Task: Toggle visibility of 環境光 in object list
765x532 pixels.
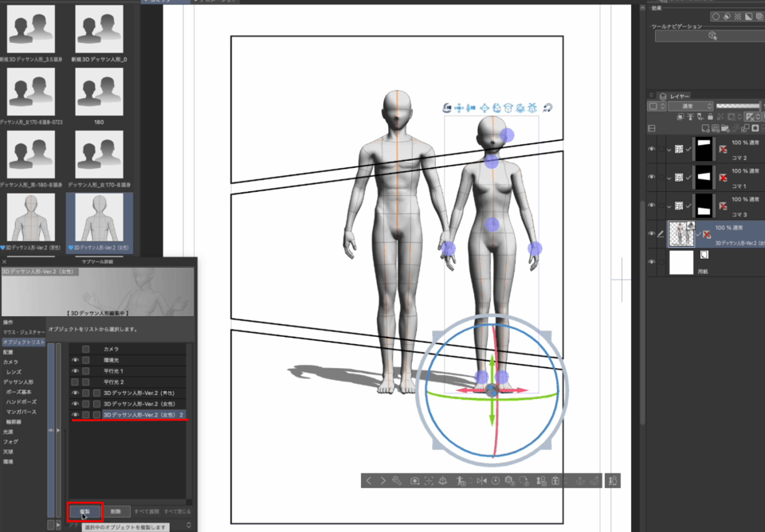Action: pos(75,360)
